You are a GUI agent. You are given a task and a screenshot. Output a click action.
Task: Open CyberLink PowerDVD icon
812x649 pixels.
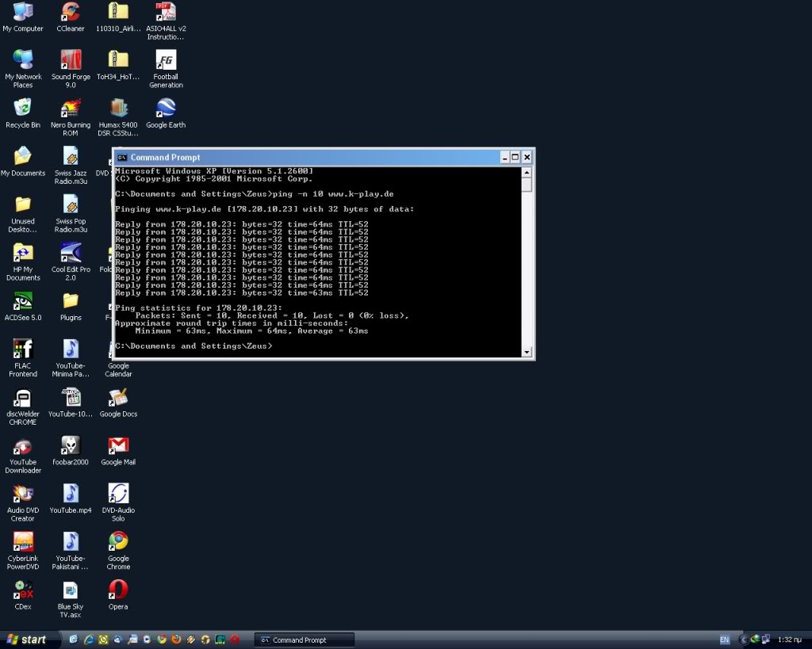23,542
